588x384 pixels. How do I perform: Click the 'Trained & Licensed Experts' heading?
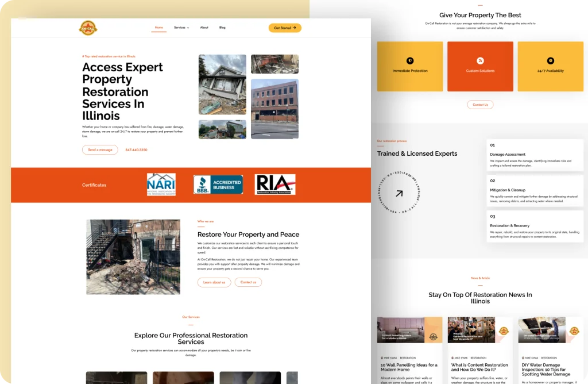tap(417, 153)
